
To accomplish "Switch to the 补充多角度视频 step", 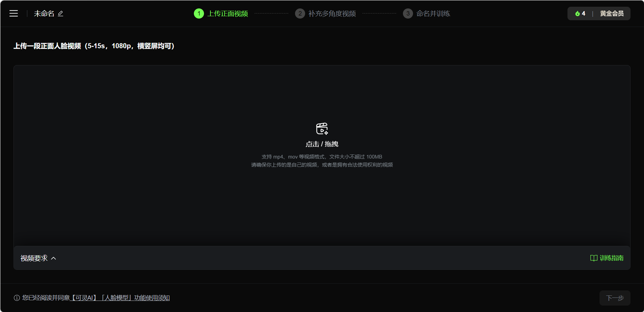I will pyautogui.click(x=332, y=13).
